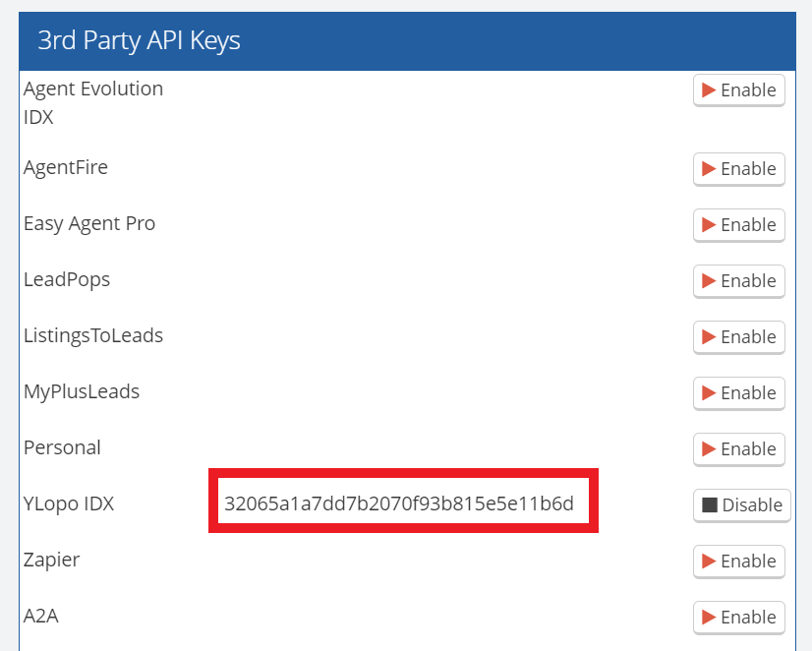
Task: Enable the A2A integration
Action: point(739,618)
